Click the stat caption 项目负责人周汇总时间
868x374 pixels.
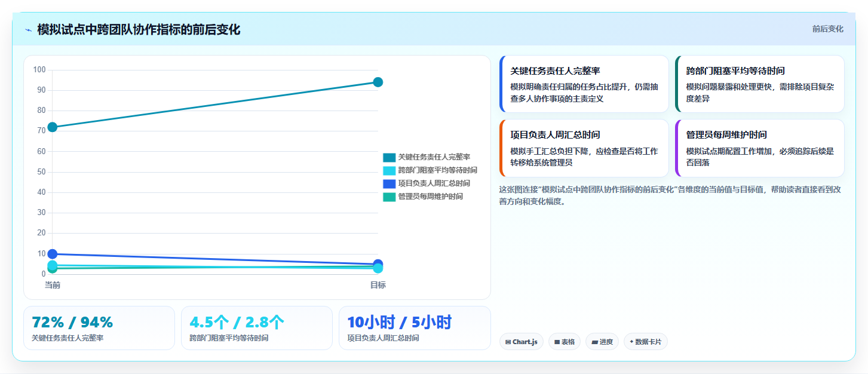(x=383, y=338)
